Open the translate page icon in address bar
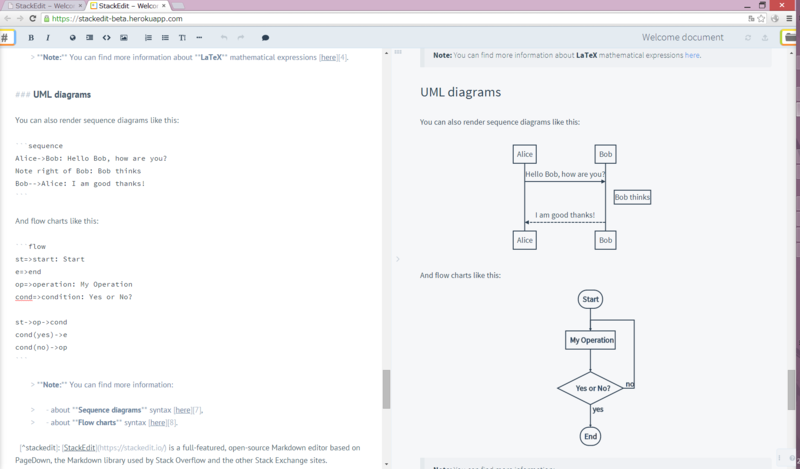Image resolution: width=800 pixels, height=469 pixels. [751, 18]
